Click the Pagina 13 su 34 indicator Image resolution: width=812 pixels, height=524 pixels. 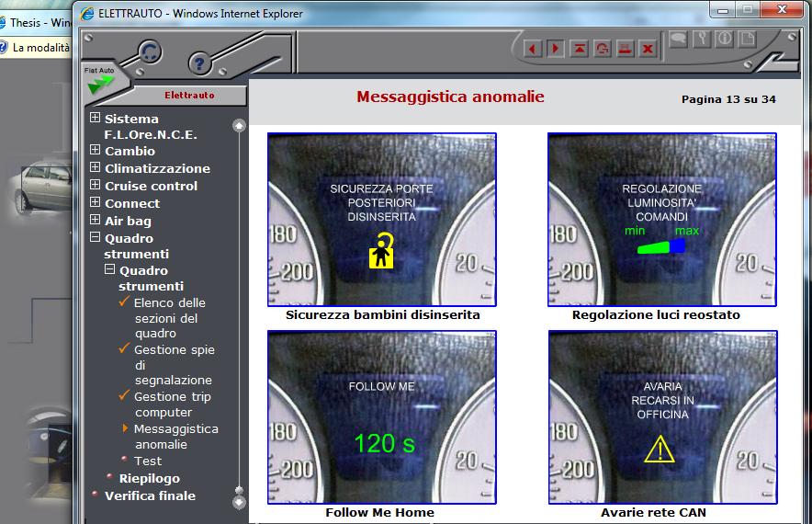pos(728,99)
